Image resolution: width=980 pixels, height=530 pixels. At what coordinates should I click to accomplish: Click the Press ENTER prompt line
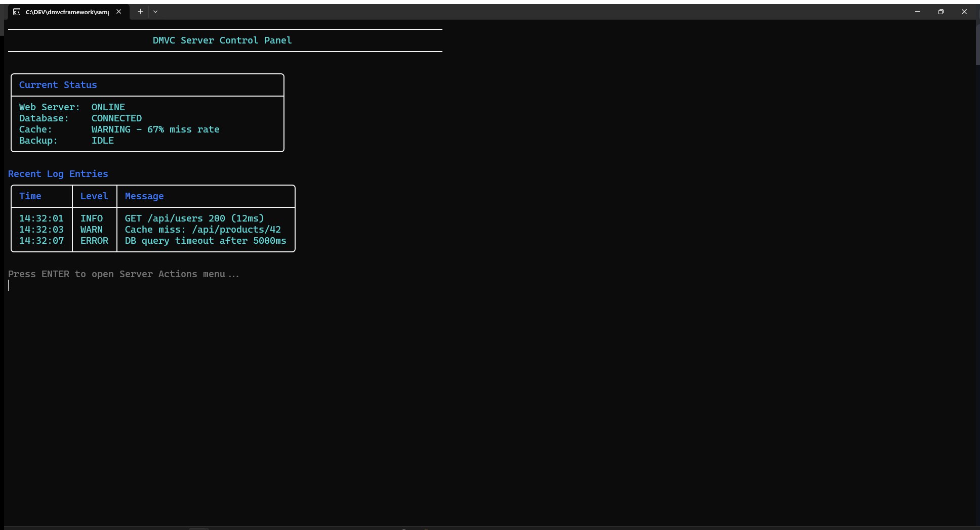point(124,274)
